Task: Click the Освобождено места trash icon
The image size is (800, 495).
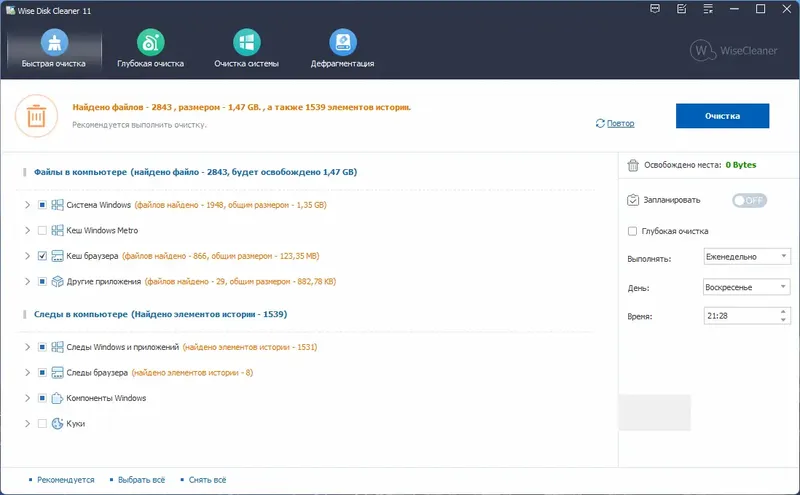Action: click(x=633, y=165)
